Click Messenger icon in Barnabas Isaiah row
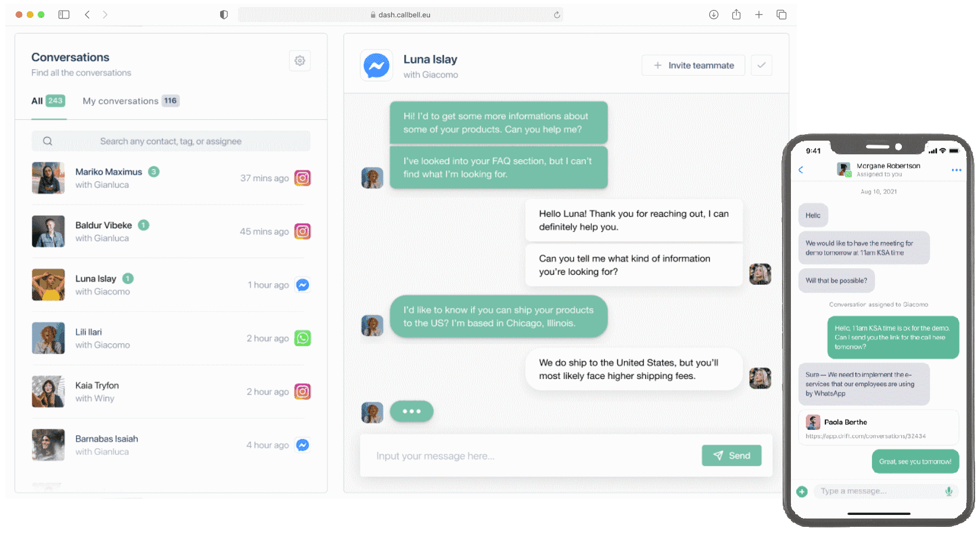This screenshot has height=534, width=980. click(x=302, y=445)
